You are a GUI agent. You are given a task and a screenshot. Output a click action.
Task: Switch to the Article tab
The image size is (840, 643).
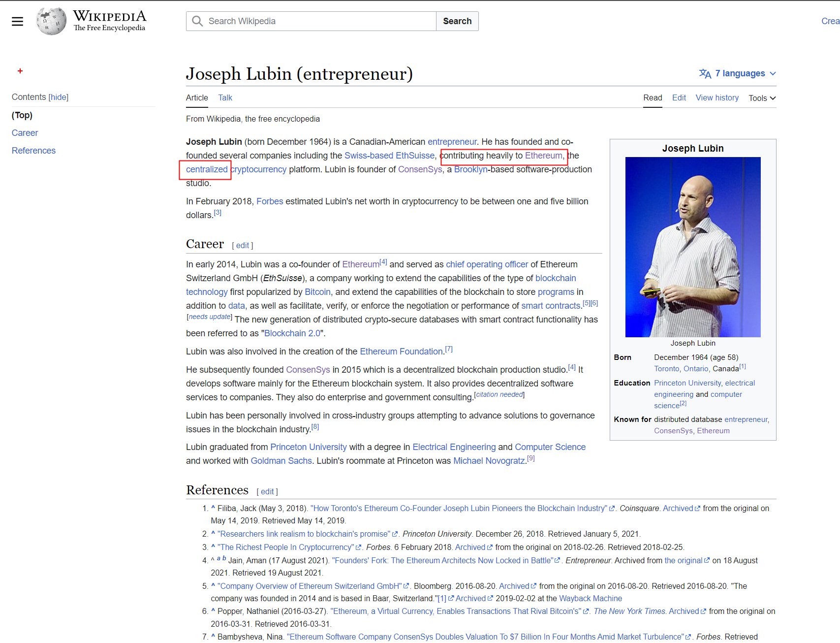197,97
